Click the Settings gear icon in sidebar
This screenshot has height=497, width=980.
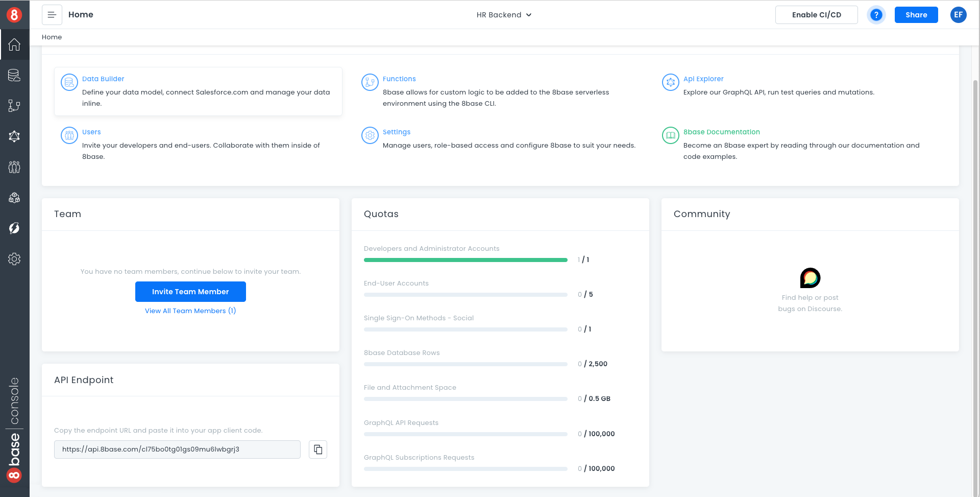point(14,259)
